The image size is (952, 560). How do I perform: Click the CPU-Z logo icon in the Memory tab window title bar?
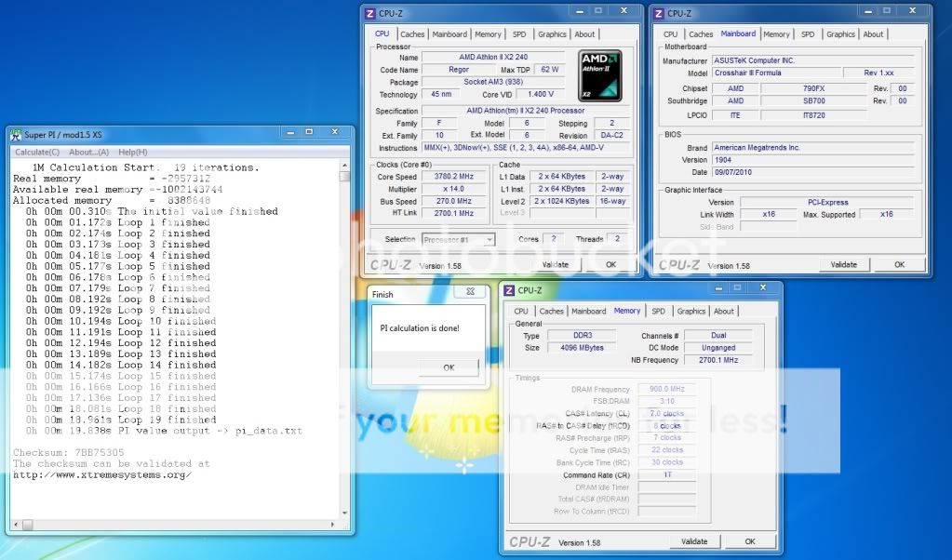click(x=509, y=290)
